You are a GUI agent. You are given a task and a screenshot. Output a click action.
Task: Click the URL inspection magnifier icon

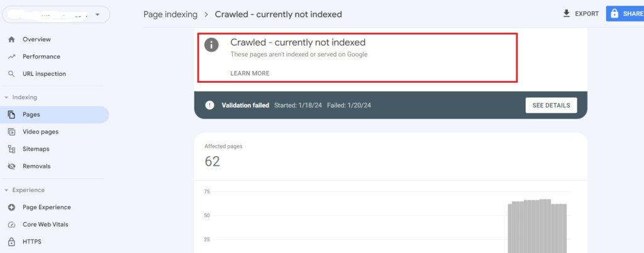click(11, 73)
